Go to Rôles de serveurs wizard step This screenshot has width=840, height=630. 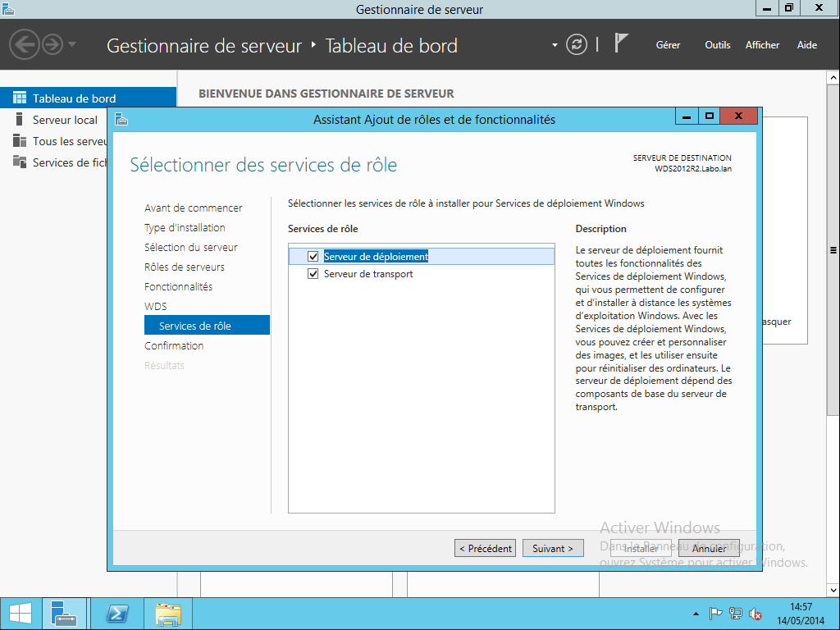(x=185, y=267)
